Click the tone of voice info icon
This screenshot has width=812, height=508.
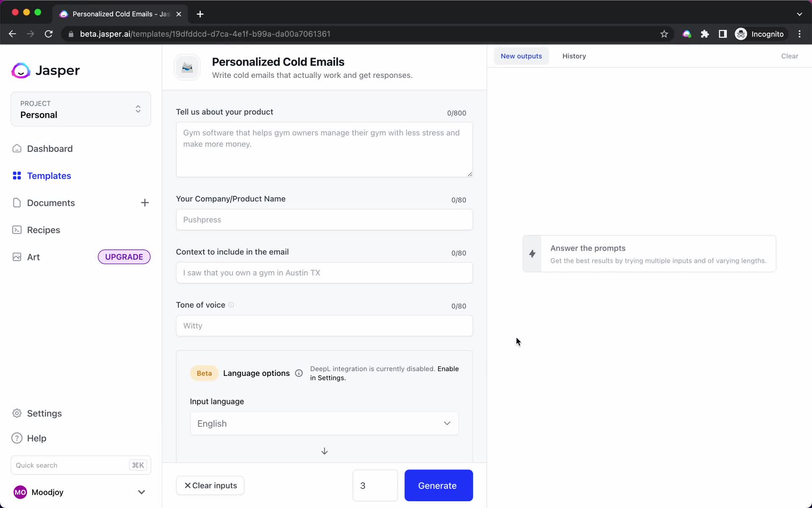[231, 305]
